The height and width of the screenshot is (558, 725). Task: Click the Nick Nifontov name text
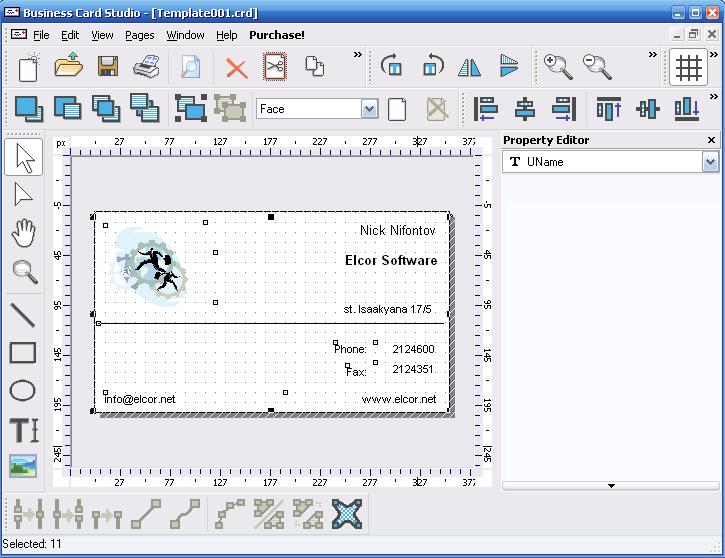[398, 230]
